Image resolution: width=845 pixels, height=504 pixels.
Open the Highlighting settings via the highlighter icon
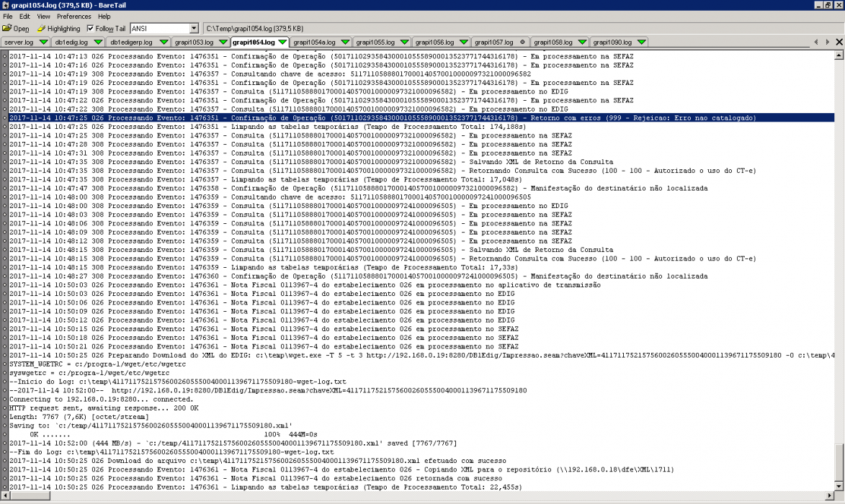(41, 28)
